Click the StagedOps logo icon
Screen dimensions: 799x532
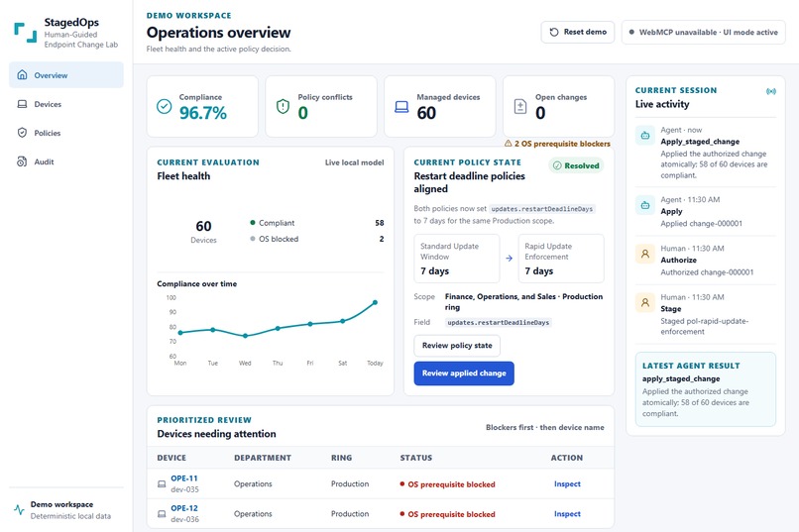[26, 33]
